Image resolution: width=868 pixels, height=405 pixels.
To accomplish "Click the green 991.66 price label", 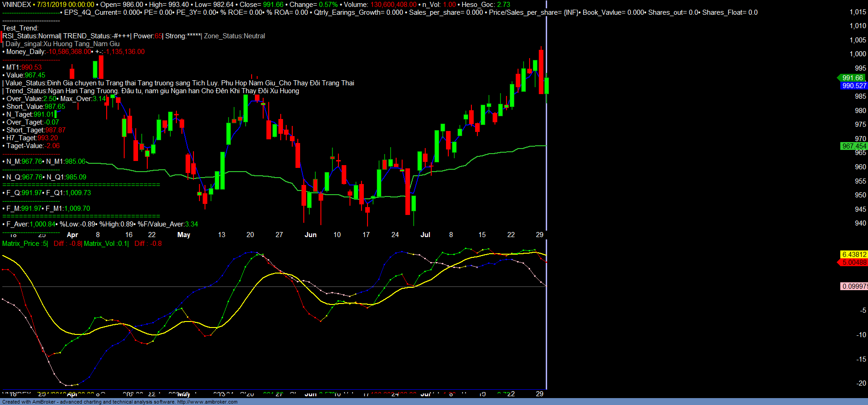I will click(852, 78).
